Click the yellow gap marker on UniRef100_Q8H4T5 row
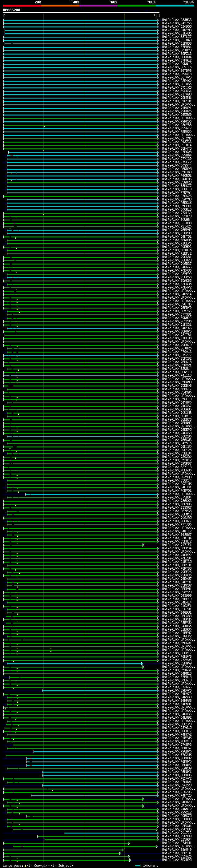The height and width of the screenshot is (868, 197). [x=44, y=150]
